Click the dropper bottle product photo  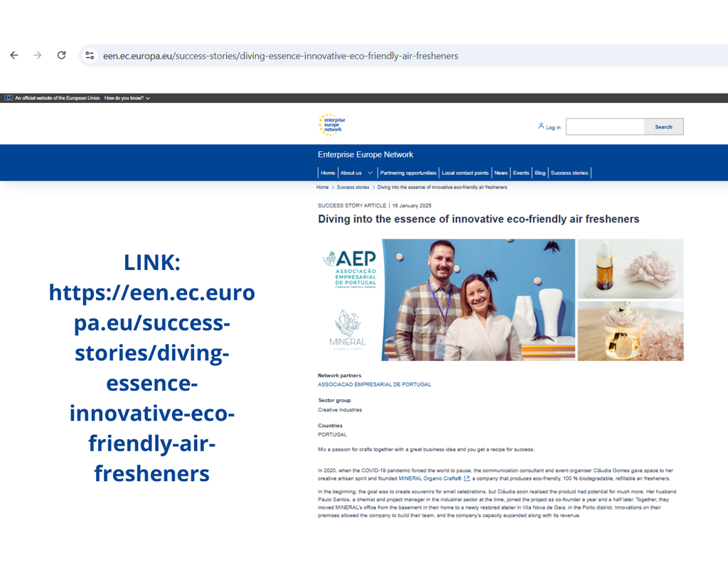(x=631, y=269)
